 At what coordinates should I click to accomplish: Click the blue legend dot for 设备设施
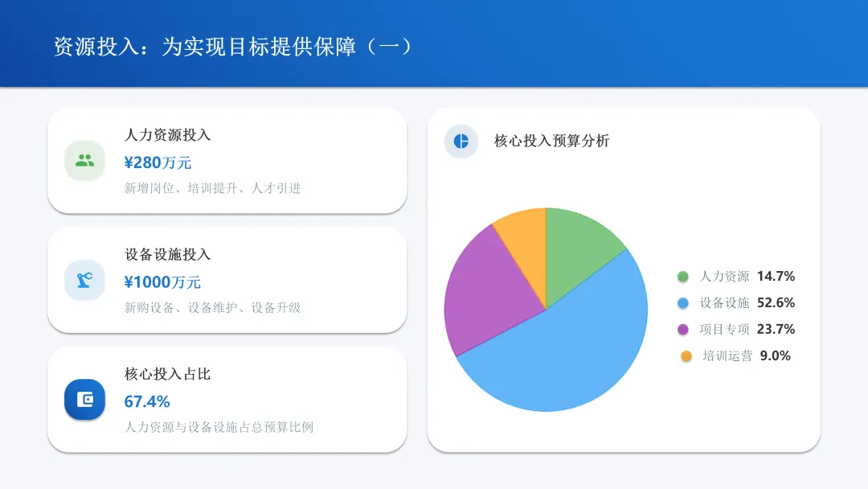(683, 303)
